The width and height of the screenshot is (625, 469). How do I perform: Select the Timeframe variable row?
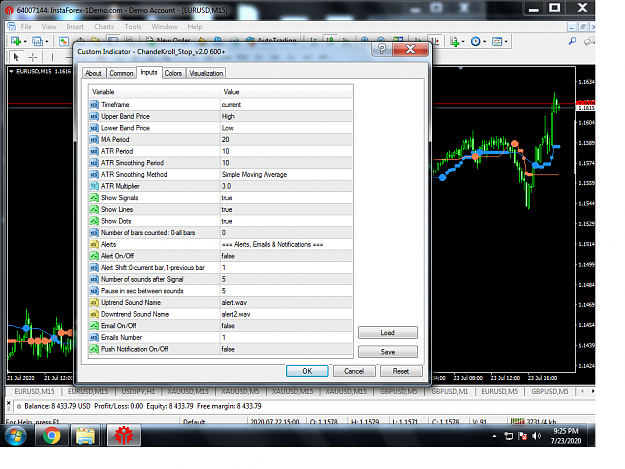click(221, 104)
